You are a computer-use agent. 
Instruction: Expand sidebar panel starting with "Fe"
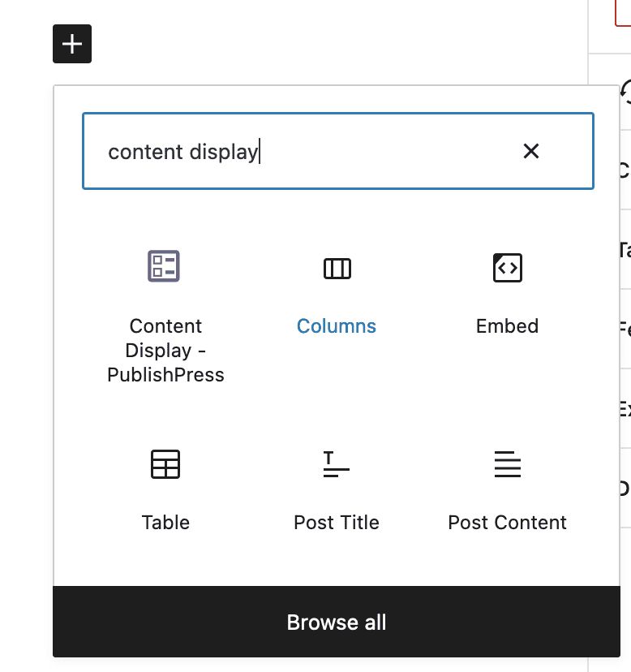pyautogui.click(x=625, y=329)
